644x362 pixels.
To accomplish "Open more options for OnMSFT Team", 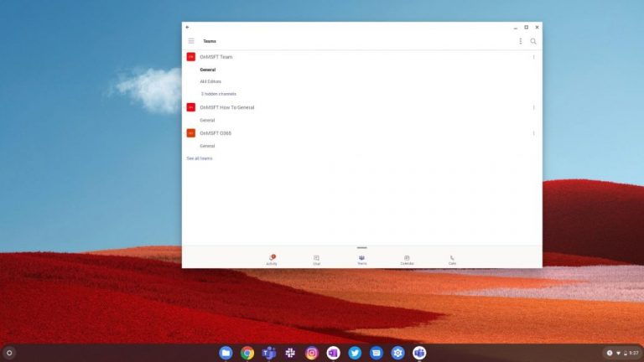I will (533, 57).
